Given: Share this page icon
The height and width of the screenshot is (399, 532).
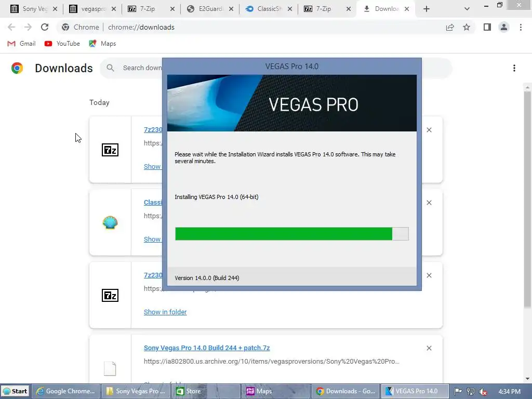Looking at the screenshot, I should [x=450, y=27].
